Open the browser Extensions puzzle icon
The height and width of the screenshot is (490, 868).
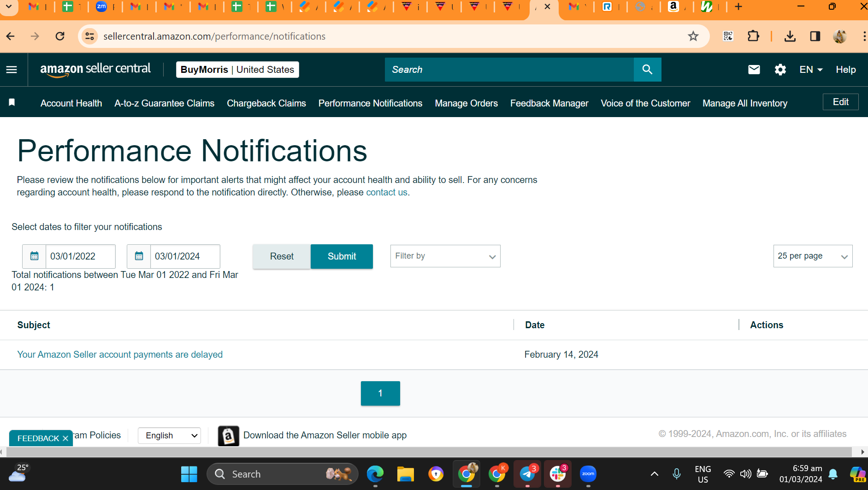tap(753, 36)
